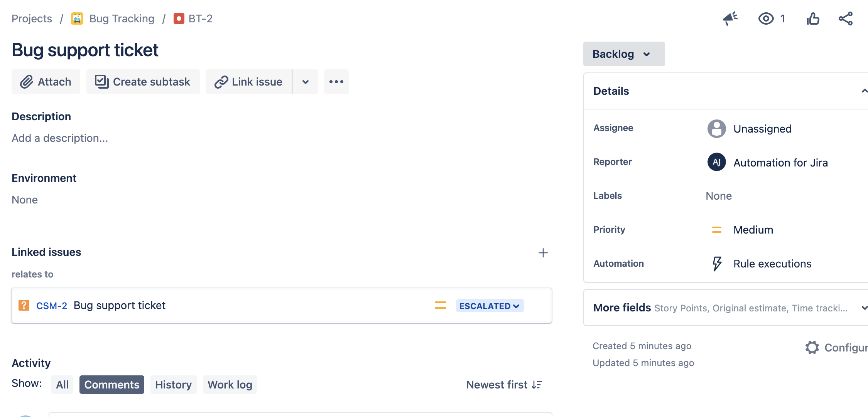This screenshot has width=868, height=417.
Task: Click the feedback megaphone icon
Action: (x=730, y=18)
